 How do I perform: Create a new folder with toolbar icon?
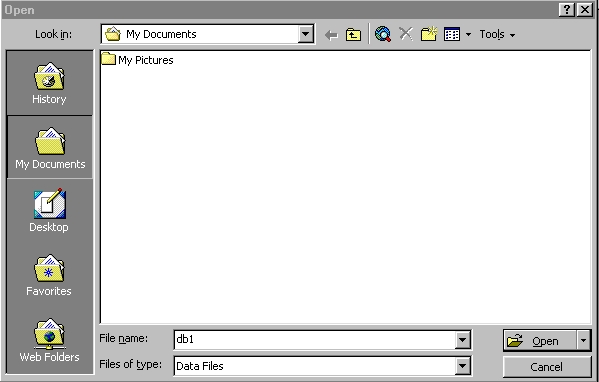pos(429,34)
